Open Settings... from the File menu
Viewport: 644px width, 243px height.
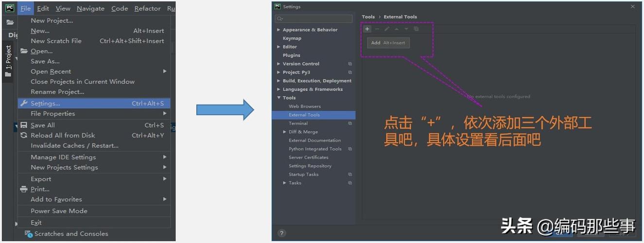(94, 103)
